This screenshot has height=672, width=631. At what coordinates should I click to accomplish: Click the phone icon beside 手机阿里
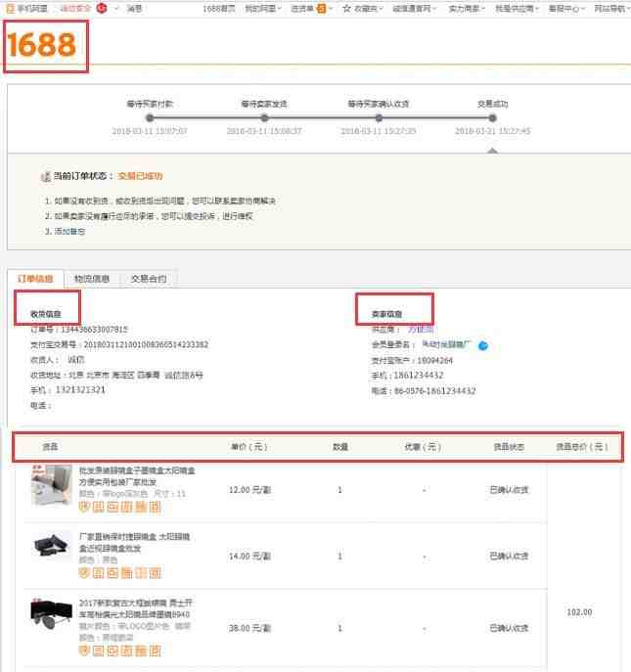(11, 8)
